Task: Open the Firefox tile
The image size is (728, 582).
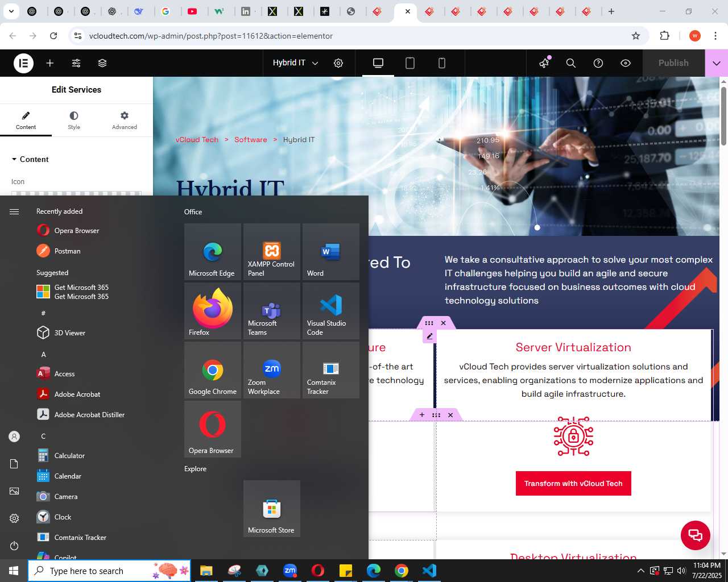Action: click(x=213, y=311)
